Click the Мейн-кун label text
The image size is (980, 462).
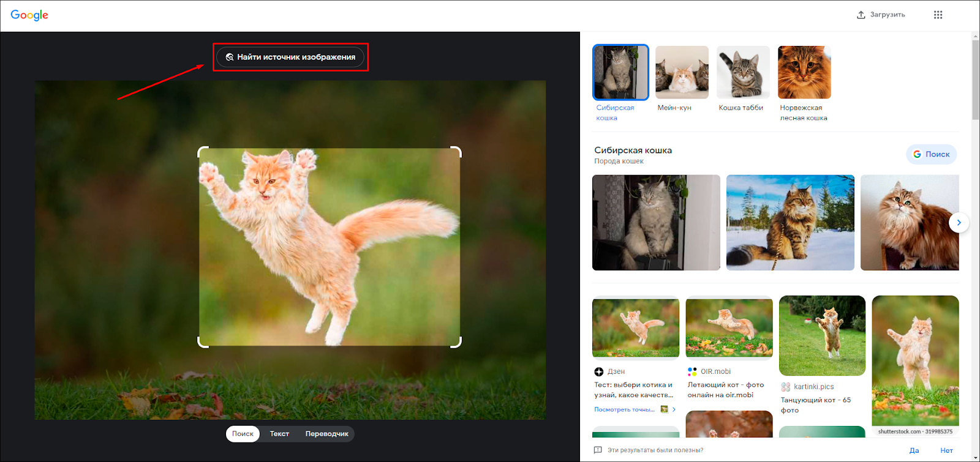coord(674,108)
